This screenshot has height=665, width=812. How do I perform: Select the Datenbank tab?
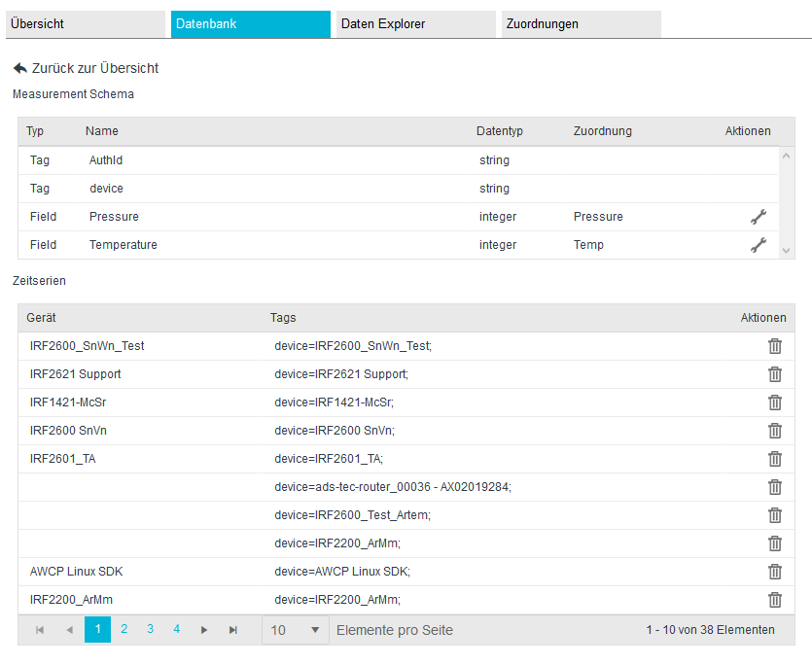pos(251,24)
